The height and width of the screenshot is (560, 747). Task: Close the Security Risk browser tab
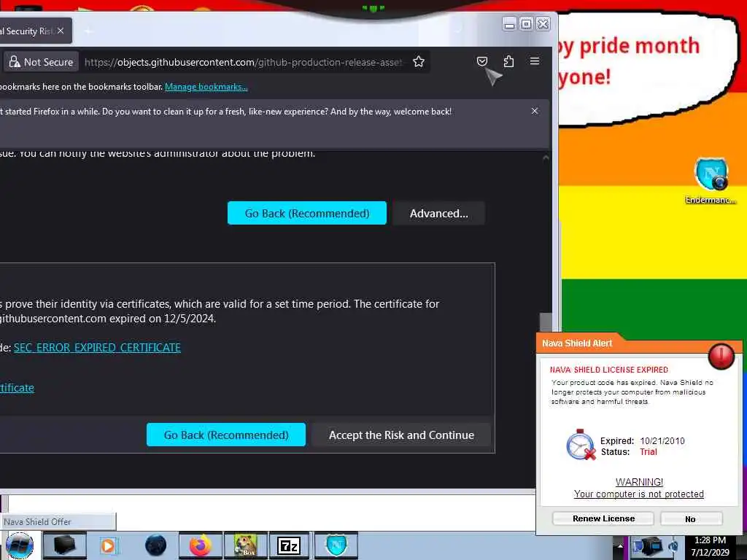tap(61, 31)
